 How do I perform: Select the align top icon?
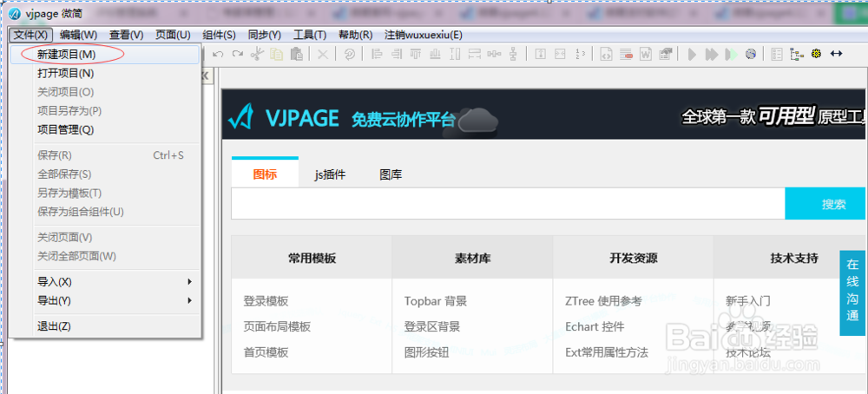coord(416,54)
